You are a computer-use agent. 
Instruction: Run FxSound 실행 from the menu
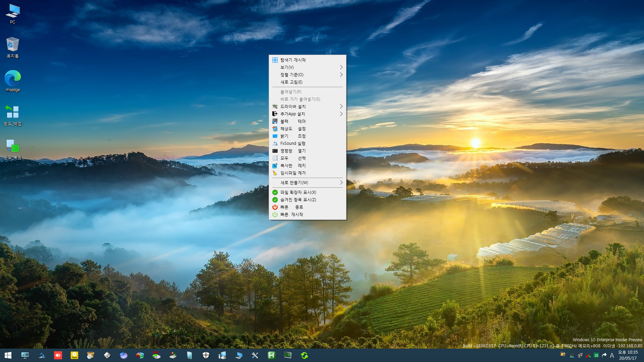[x=308, y=143]
